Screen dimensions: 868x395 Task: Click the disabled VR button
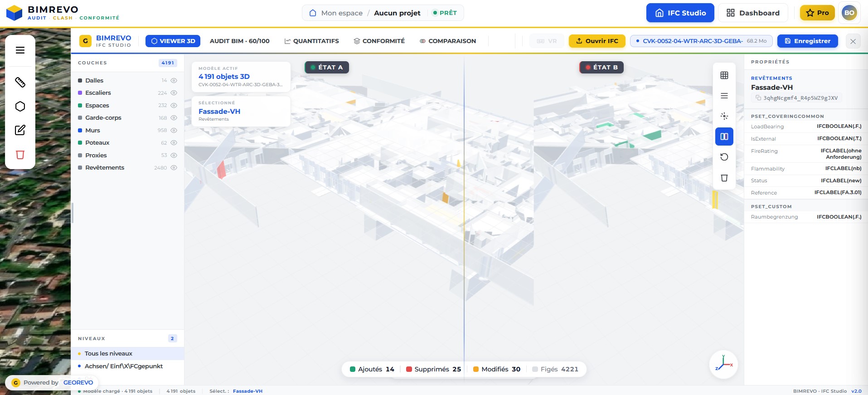pyautogui.click(x=547, y=41)
